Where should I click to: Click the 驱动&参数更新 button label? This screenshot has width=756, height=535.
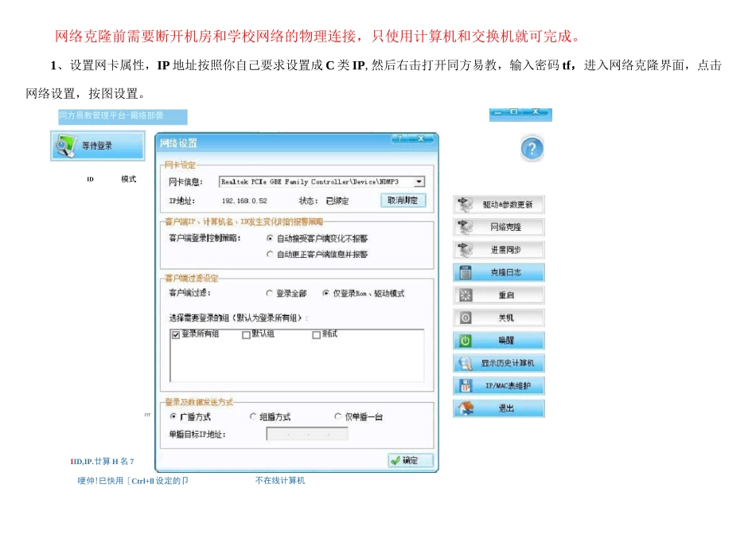point(508,205)
